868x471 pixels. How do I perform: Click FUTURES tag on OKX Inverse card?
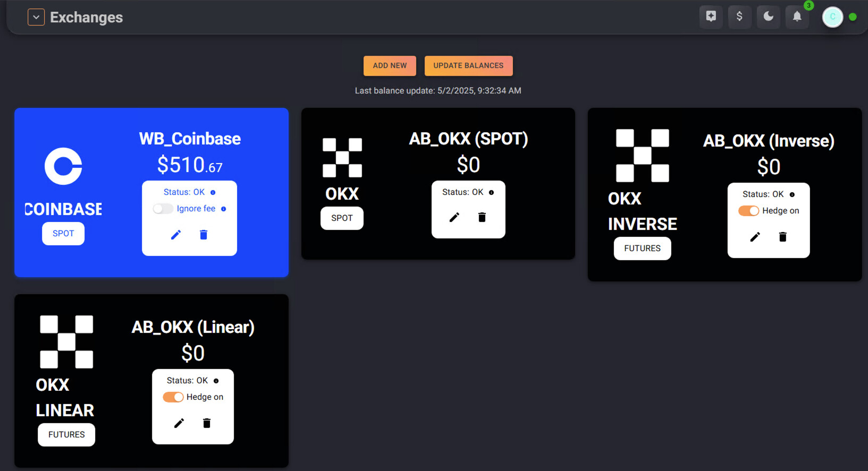(x=643, y=249)
